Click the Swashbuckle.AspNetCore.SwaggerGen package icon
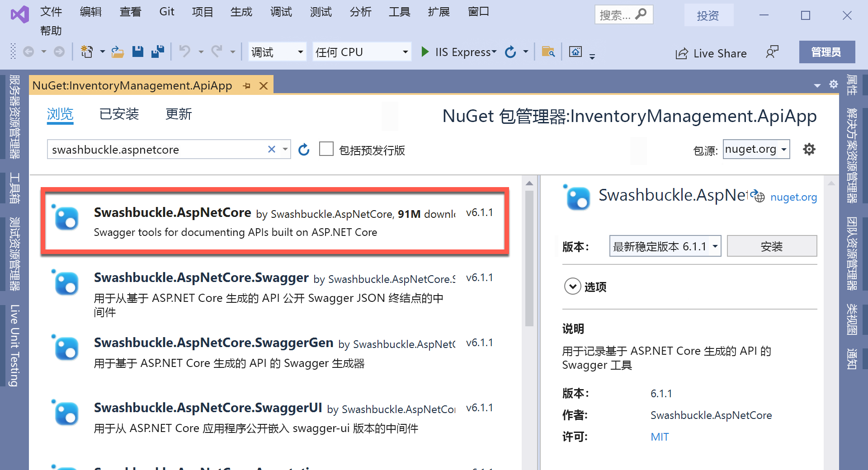This screenshot has height=470, width=868. point(66,348)
